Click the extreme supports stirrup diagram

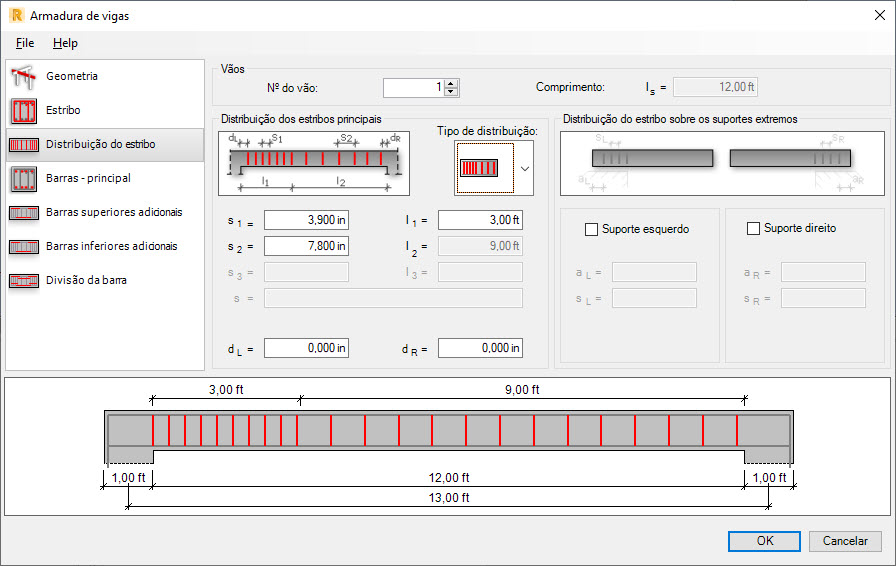click(722, 164)
